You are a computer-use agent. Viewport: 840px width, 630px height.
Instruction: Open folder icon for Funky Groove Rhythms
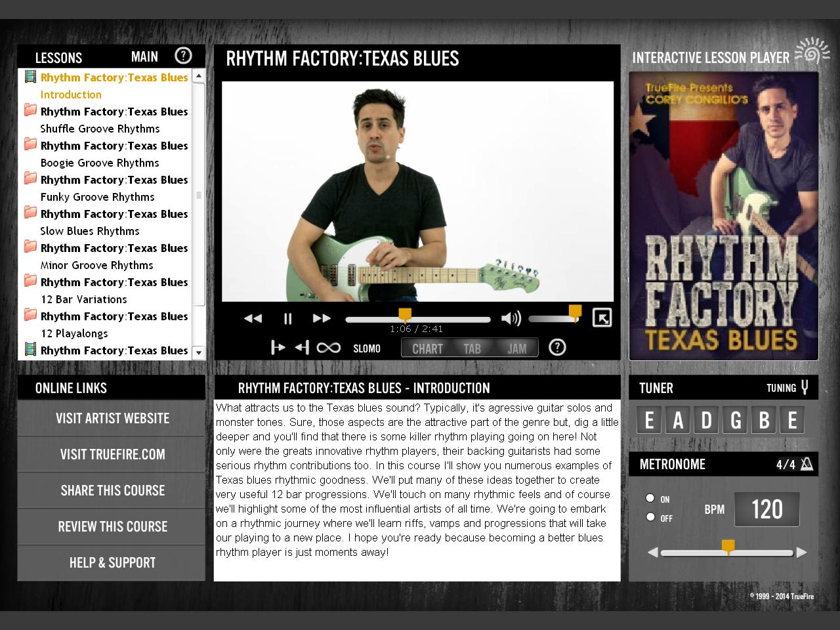(30, 178)
